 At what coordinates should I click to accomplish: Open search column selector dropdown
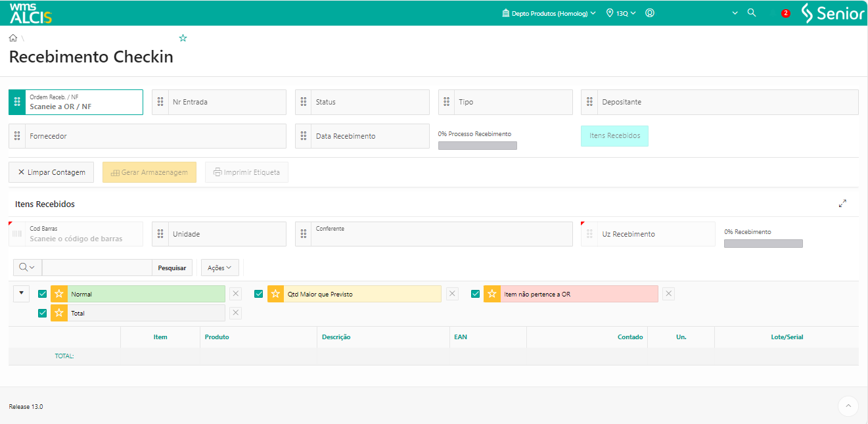tap(27, 268)
